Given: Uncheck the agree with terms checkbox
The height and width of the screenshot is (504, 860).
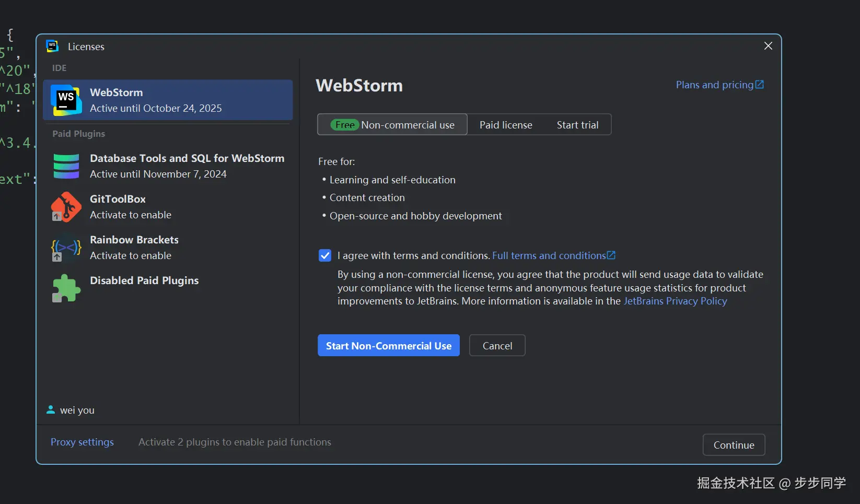Looking at the screenshot, I should pyautogui.click(x=325, y=255).
